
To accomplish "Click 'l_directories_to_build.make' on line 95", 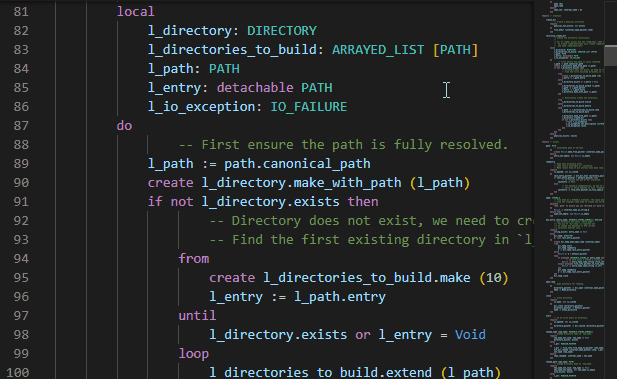I will click(x=367, y=278).
